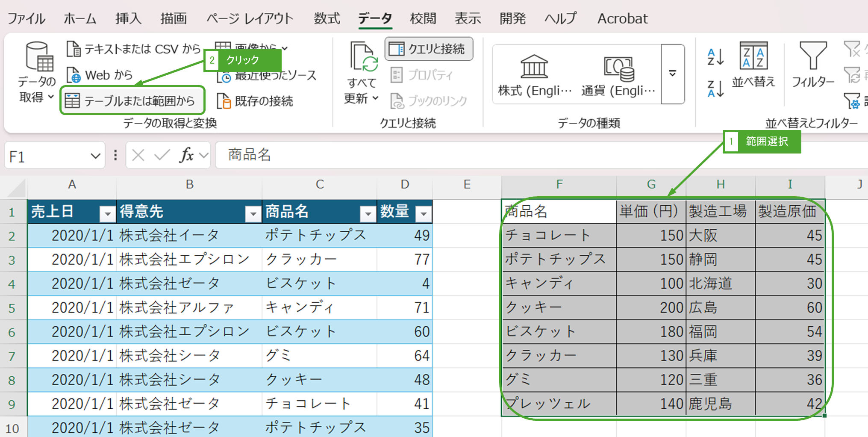Click the すべて更新 refresh button

[362, 73]
